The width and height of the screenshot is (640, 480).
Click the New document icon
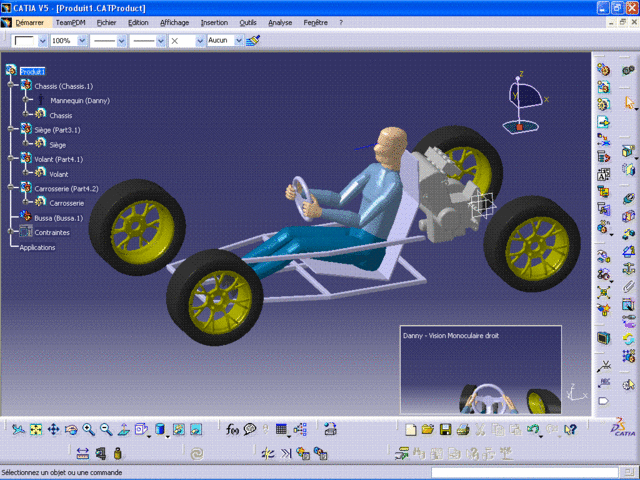coord(410,430)
